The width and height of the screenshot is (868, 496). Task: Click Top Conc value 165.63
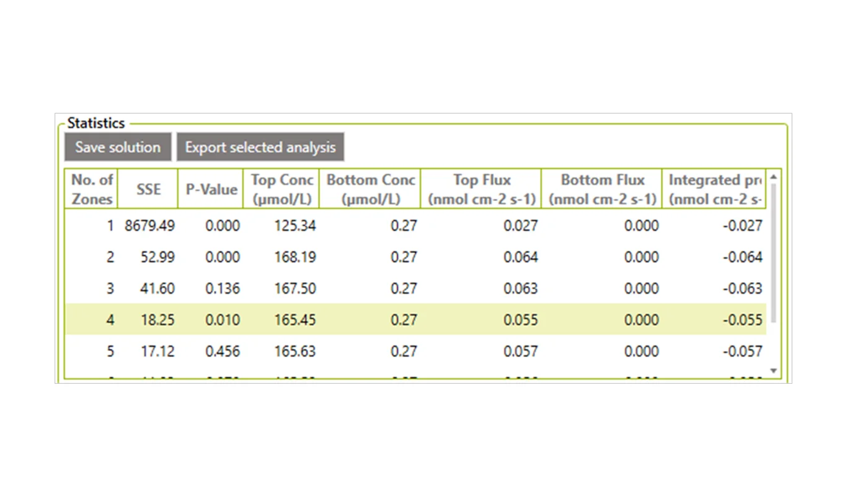pyautogui.click(x=295, y=351)
